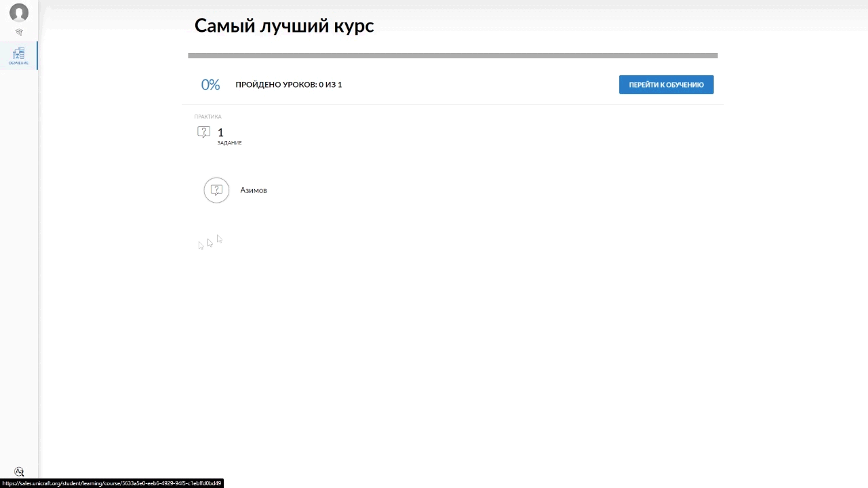Screen dimensions: 868x488
Task: Click the Практика label
Action: click(208, 117)
